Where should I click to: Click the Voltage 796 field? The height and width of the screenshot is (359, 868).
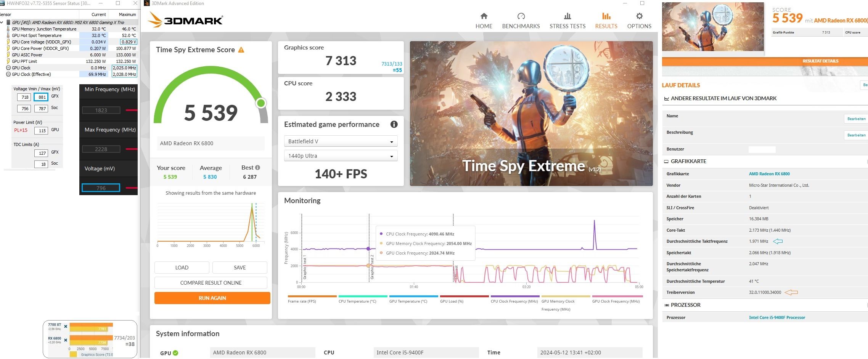pyautogui.click(x=101, y=188)
